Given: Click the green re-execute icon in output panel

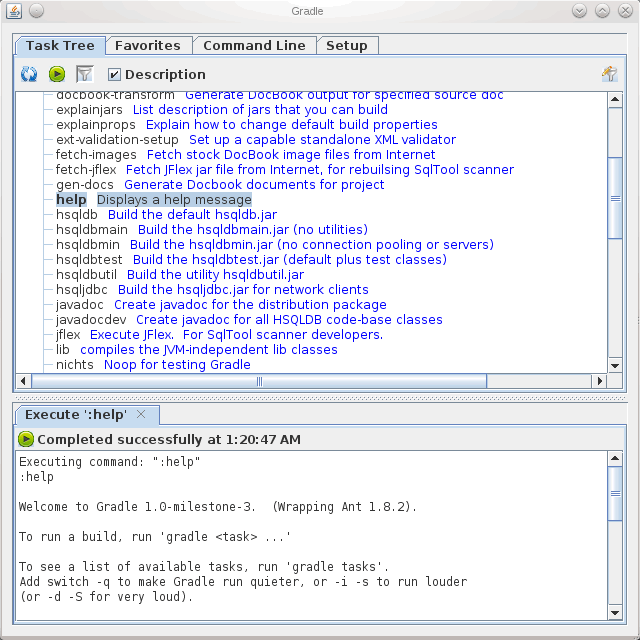Looking at the screenshot, I should [x=26, y=439].
